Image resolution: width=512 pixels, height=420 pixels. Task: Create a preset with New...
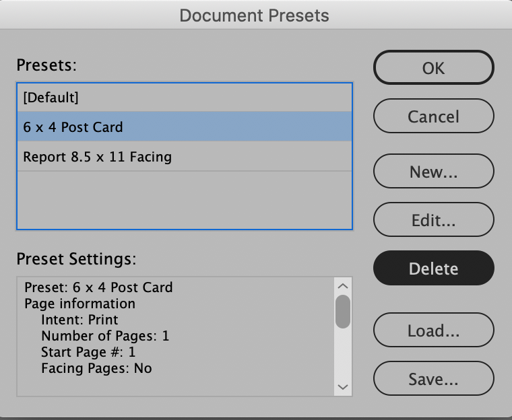tap(433, 172)
